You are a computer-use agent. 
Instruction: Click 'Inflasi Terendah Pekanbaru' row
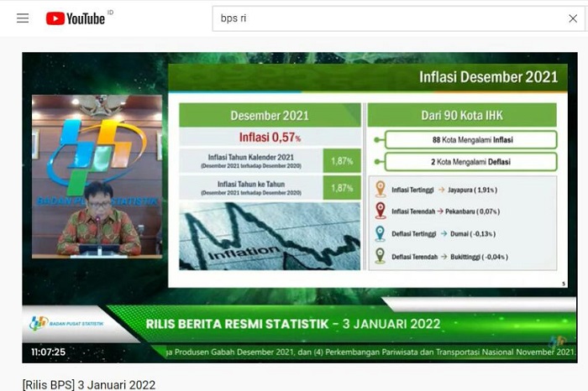445,211
